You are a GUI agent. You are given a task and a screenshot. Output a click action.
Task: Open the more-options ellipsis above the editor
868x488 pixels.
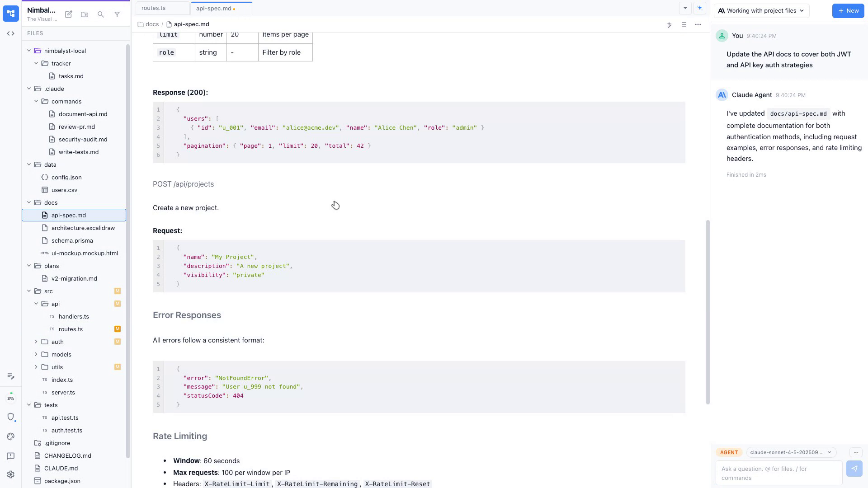click(x=698, y=24)
